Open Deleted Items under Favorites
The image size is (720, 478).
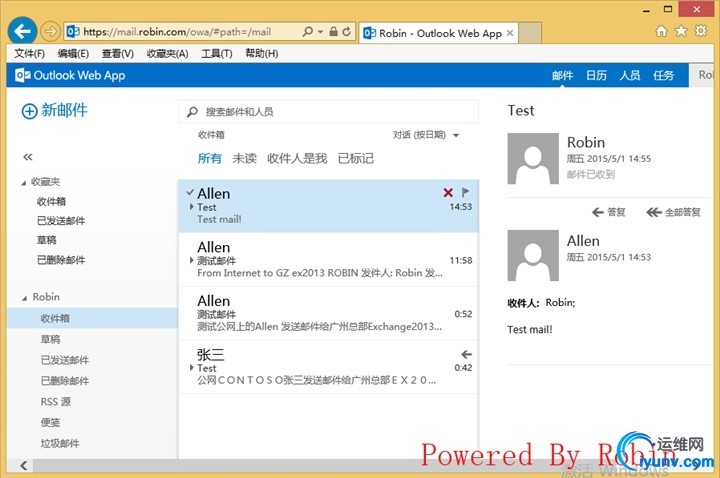pos(61,260)
